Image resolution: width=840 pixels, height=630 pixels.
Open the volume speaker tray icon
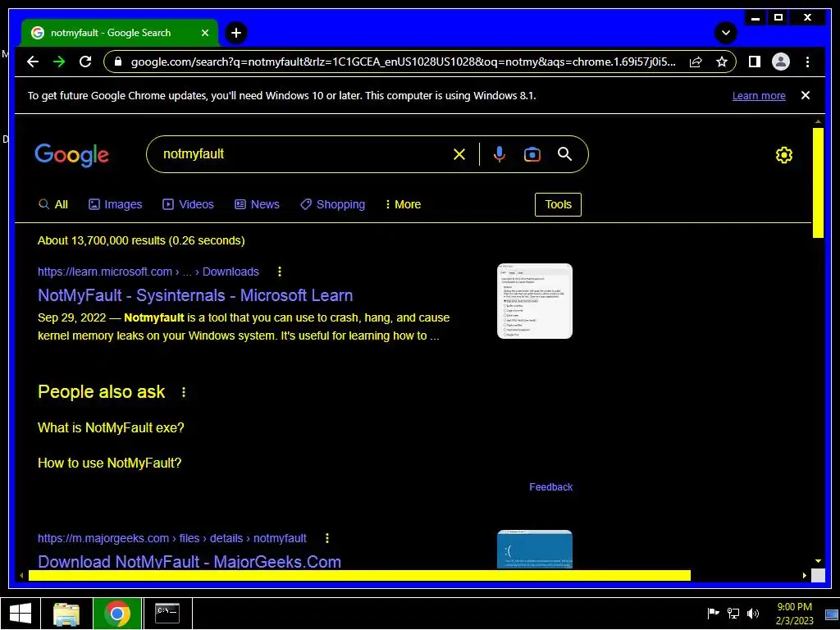coord(753,614)
